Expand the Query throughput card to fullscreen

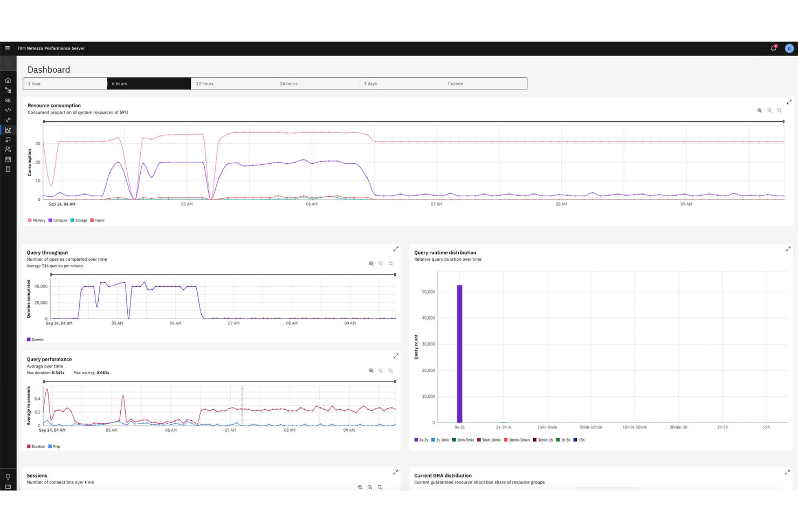(396, 248)
